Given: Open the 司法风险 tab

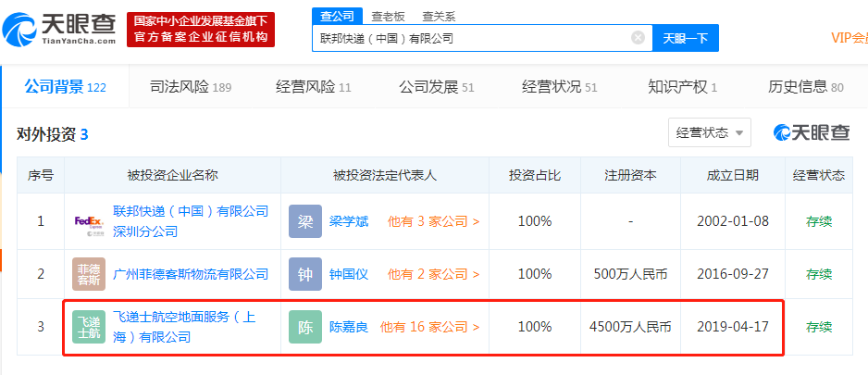Looking at the screenshot, I should 191,87.
